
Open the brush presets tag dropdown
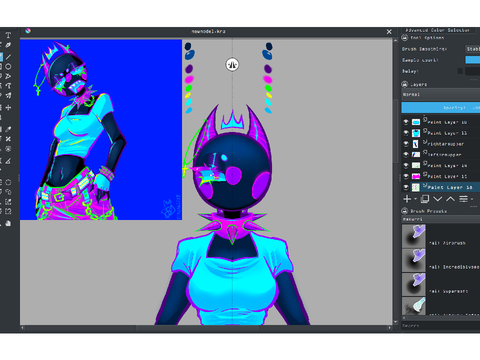(441, 219)
